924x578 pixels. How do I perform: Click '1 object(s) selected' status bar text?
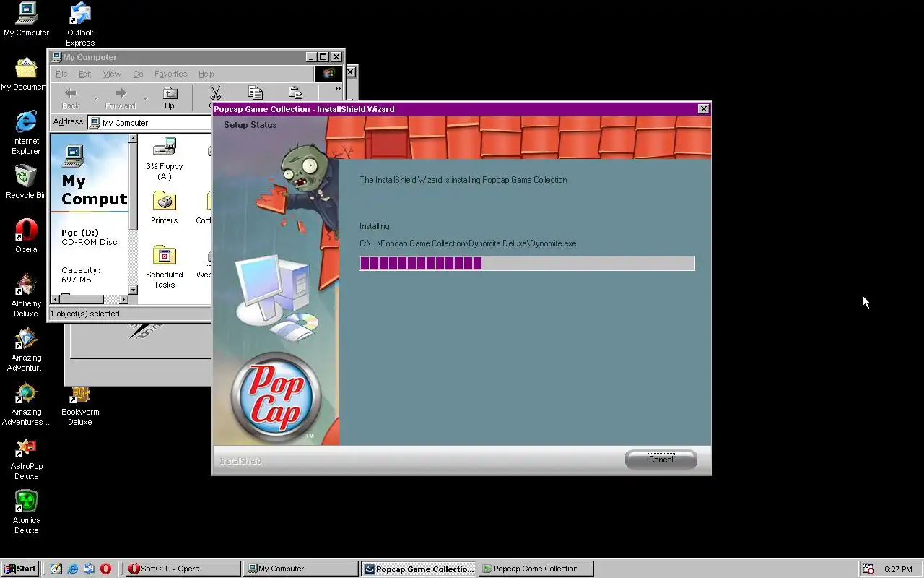(x=85, y=314)
